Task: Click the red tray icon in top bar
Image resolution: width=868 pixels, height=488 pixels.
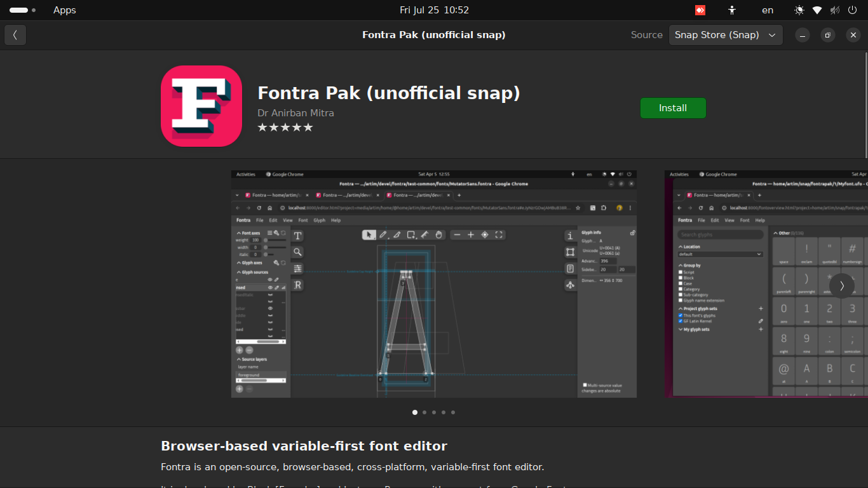Action: 700,10
